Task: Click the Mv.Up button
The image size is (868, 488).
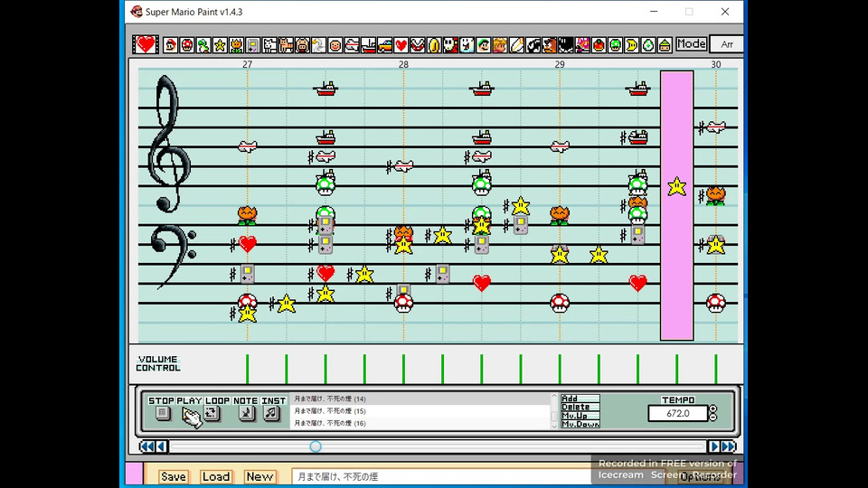Action: click(x=580, y=416)
